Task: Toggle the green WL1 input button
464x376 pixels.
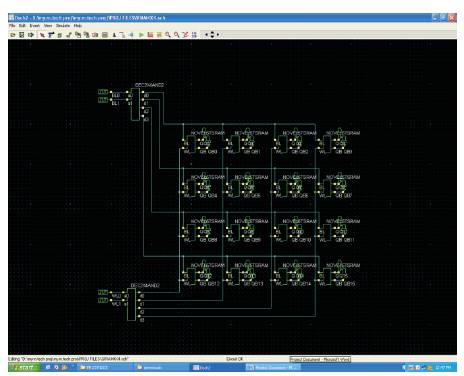Action: point(103,300)
